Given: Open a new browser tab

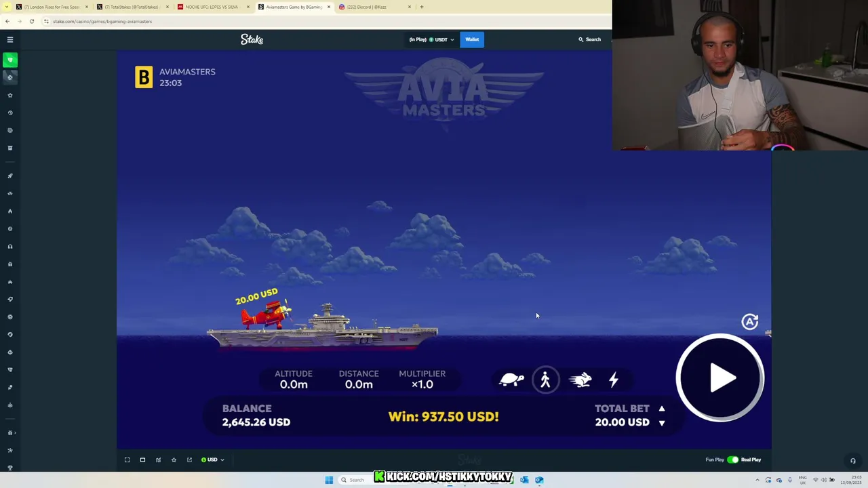Looking at the screenshot, I should coord(422,7).
